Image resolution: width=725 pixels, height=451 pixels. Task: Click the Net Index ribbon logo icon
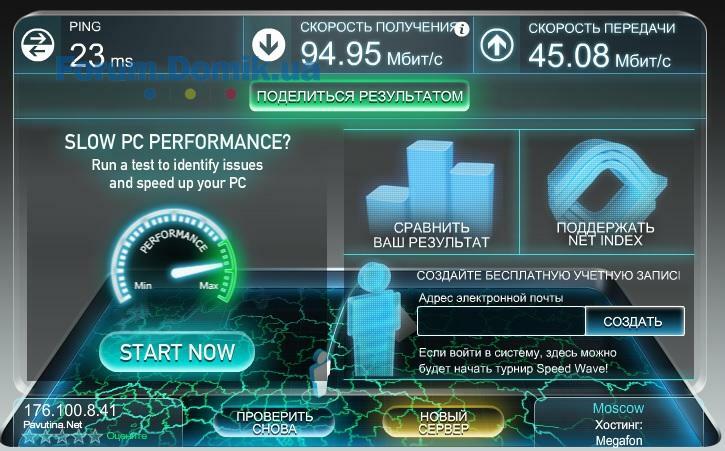607,180
